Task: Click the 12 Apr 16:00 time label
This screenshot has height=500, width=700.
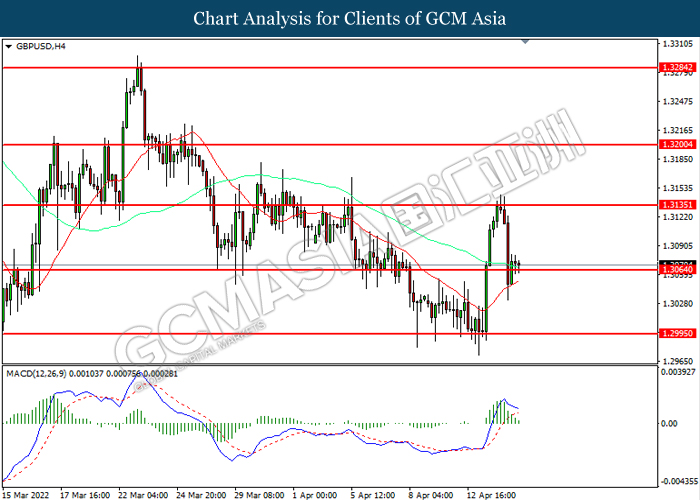Action: (x=491, y=495)
